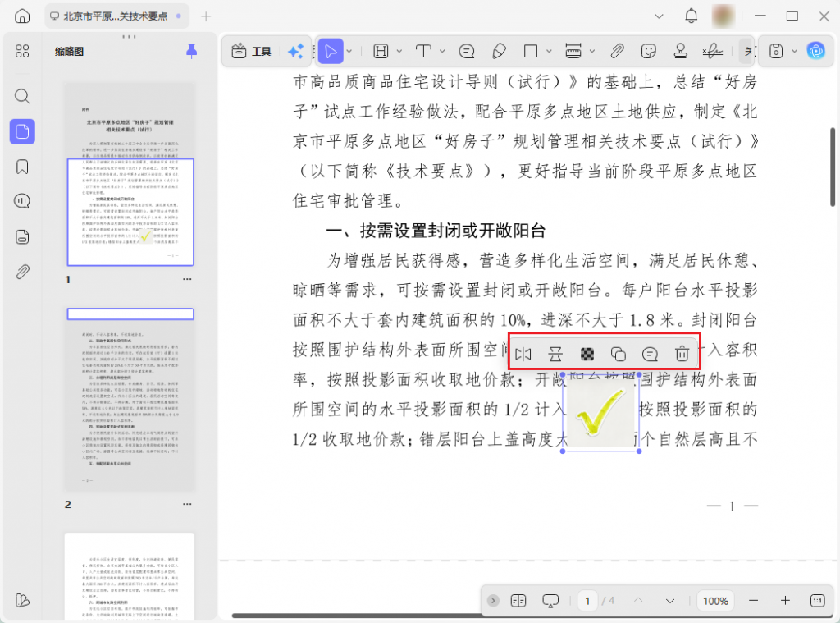Flip the selected check mark horizontally
This screenshot has width=840, height=623.
523,354
